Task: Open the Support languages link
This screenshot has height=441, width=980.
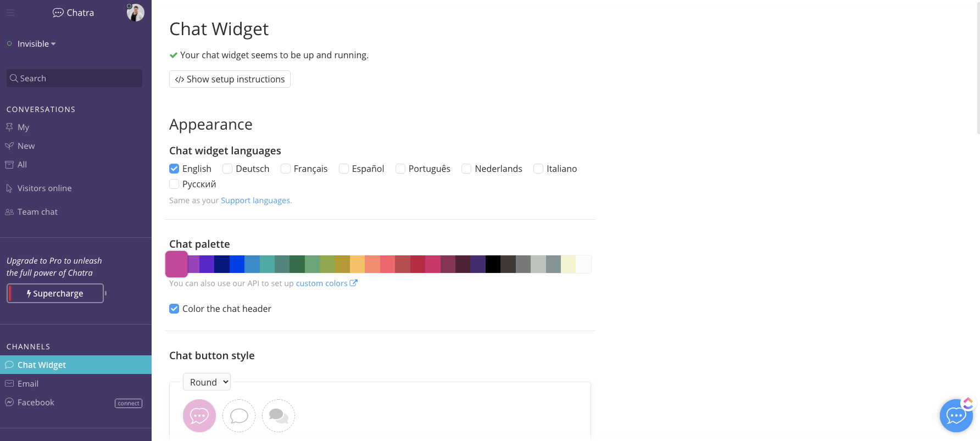Action: (x=255, y=200)
